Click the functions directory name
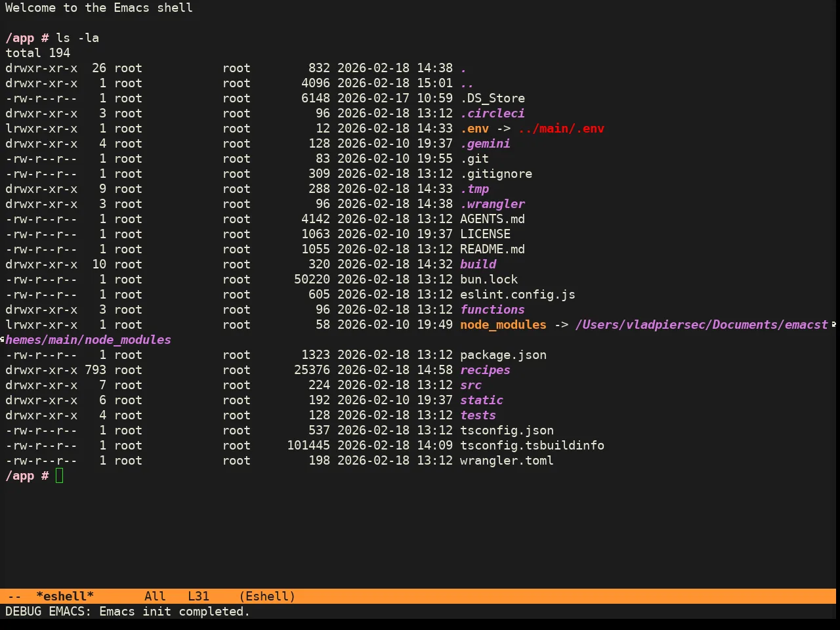Image resolution: width=840 pixels, height=630 pixels. coord(492,310)
